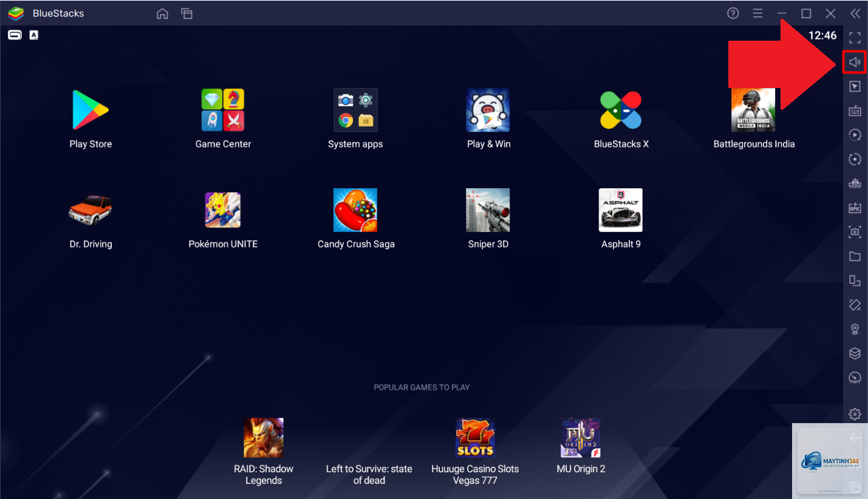
Task: Click the volume speaker icon
Action: coord(855,62)
